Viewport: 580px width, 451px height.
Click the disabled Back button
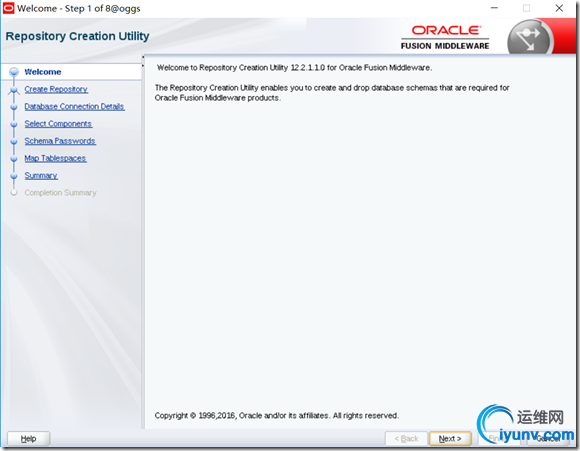point(406,439)
